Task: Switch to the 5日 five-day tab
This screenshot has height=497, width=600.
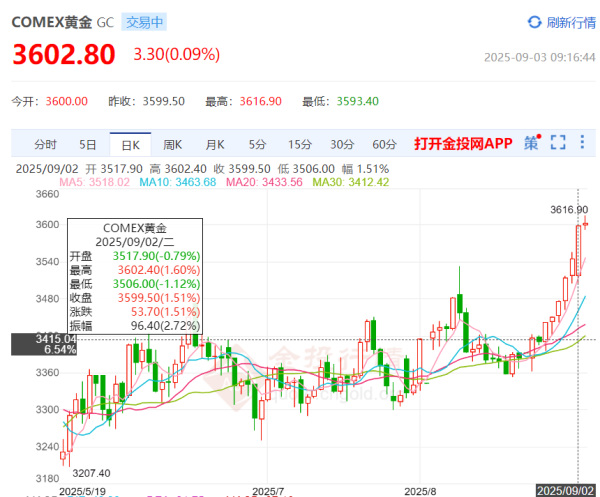Action: (x=88, y=145)
